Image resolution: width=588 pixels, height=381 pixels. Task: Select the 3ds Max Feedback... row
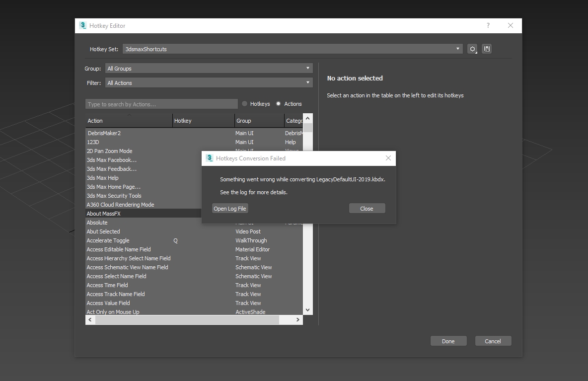144,169
